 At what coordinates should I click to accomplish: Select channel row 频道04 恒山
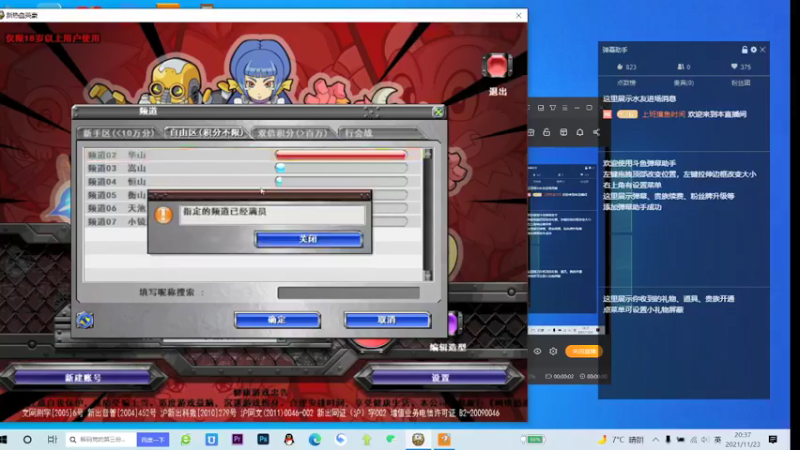pos(253,181)
